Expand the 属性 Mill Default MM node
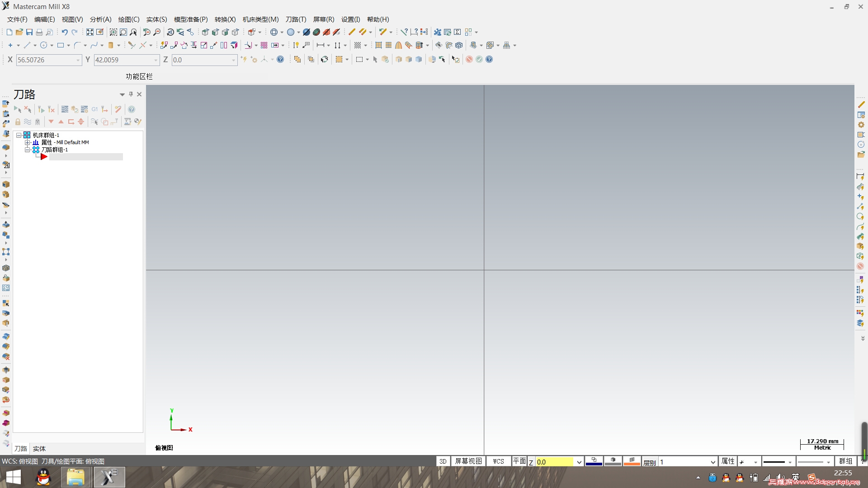The image size is (868, 488). coord(28,142)
